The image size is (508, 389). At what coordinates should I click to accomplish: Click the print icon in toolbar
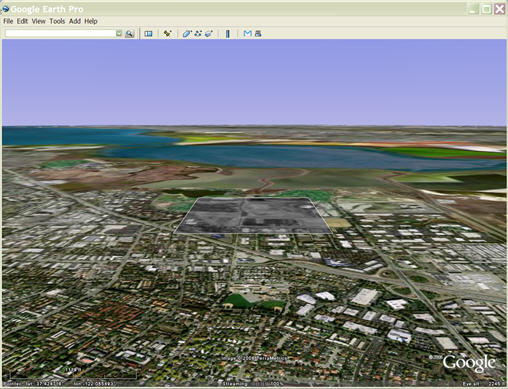(x=258, y=34)
